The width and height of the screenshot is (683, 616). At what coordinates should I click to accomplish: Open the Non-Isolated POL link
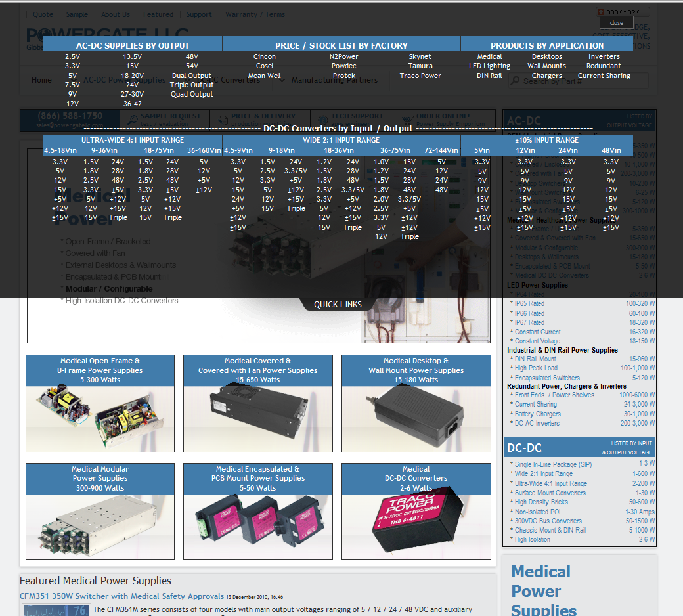click(x=539, y=512)
